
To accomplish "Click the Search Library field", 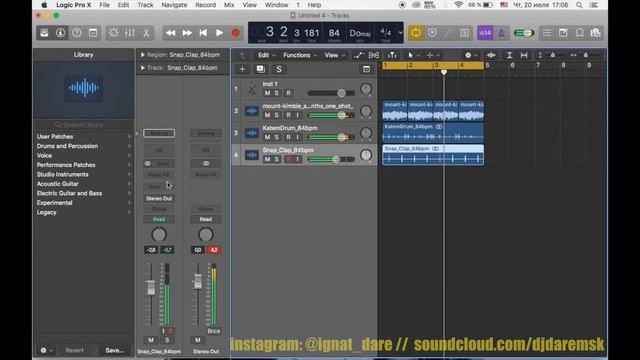I will click(x=83, y=125).
